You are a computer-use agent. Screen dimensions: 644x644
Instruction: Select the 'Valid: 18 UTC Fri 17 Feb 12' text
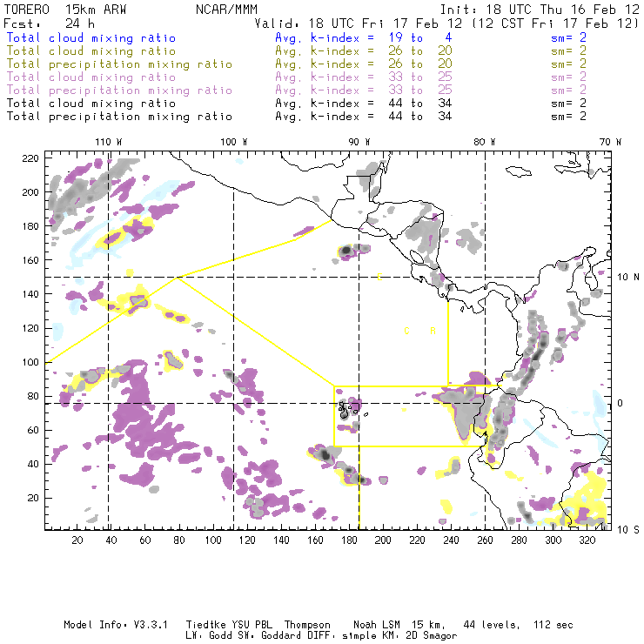click(x=359, y=23)
